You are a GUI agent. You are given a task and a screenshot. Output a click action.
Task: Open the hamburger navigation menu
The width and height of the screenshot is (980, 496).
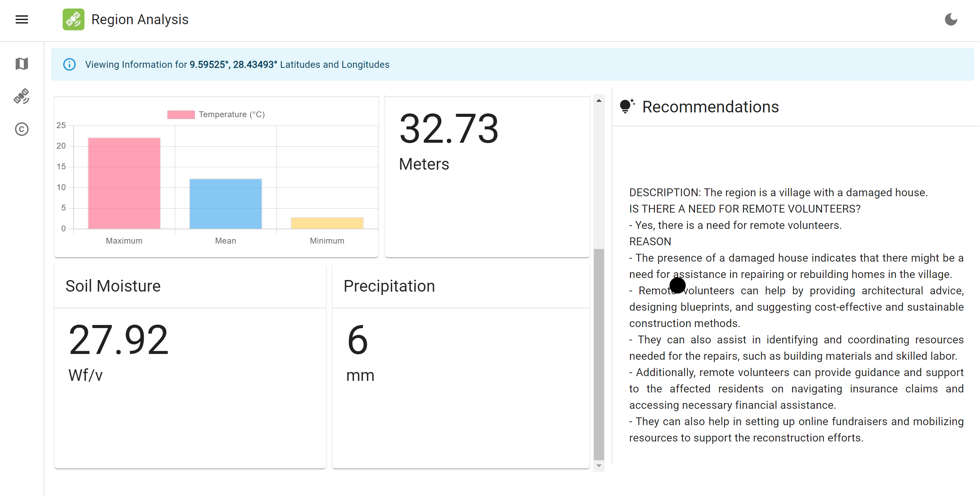click(x=22, y=19)
